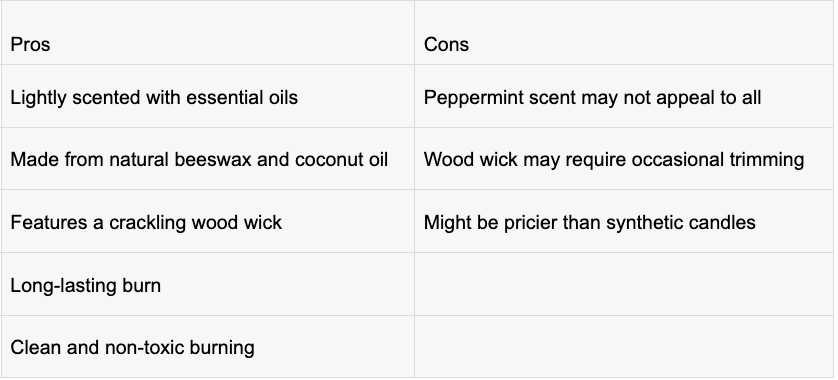Click empty Cons cell beside Clean burning
The width and height of the screenshot is (838, 380).
point(624,347)
